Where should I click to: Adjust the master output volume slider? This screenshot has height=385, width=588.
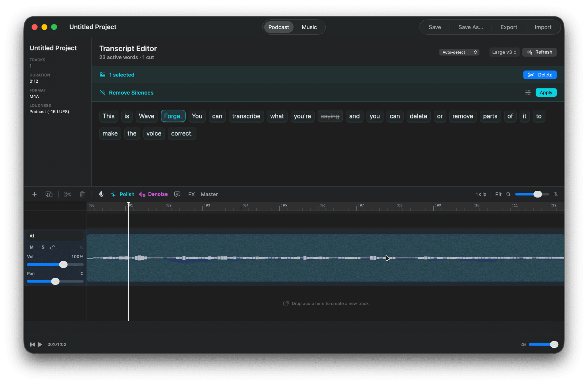(x=543, y=345)
